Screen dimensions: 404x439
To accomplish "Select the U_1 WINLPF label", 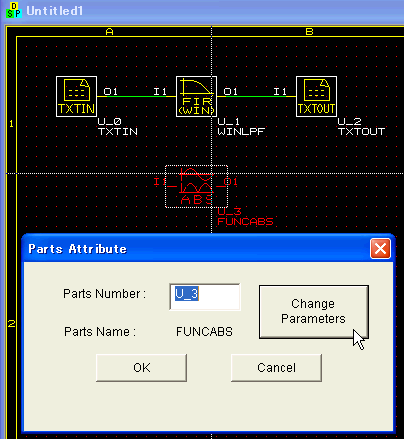I will (x=241, y=126).
